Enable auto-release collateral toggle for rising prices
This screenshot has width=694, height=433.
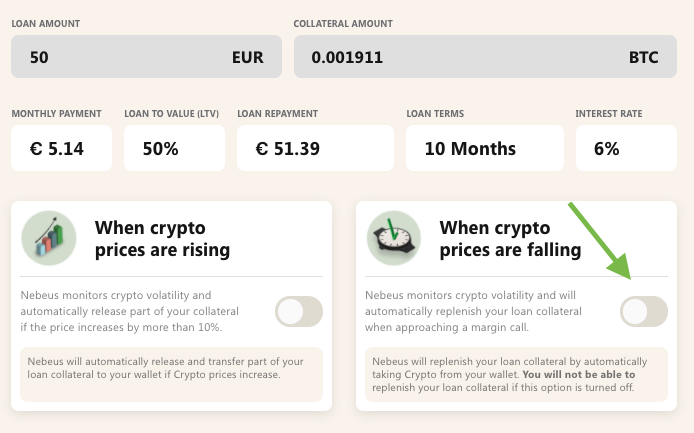299,312
